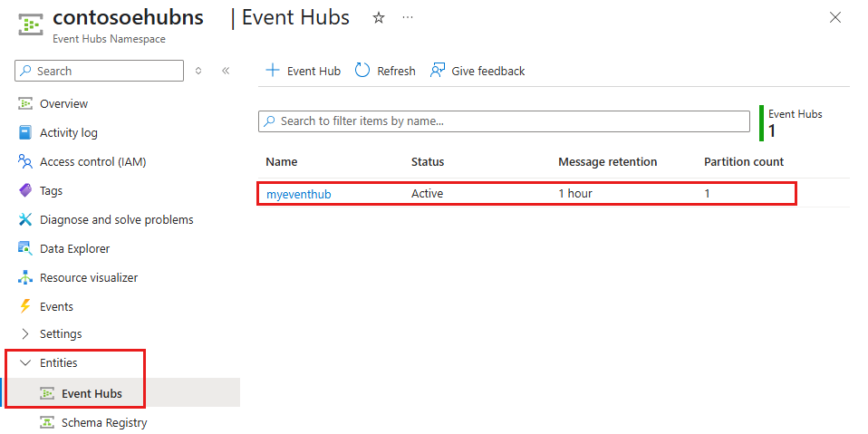Screen dimensions: 868x434
Task: Open the more options ellipsis menu
Action: click(x=408, y=18)
